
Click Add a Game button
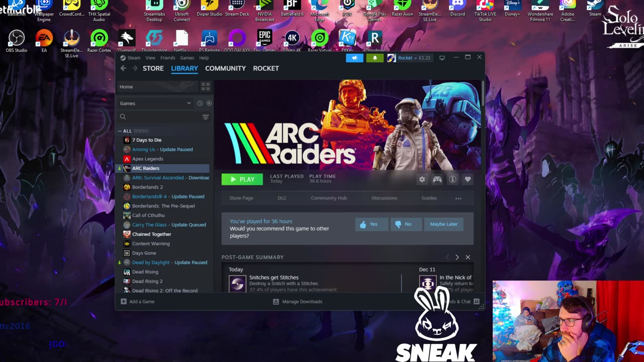(137, 302)
